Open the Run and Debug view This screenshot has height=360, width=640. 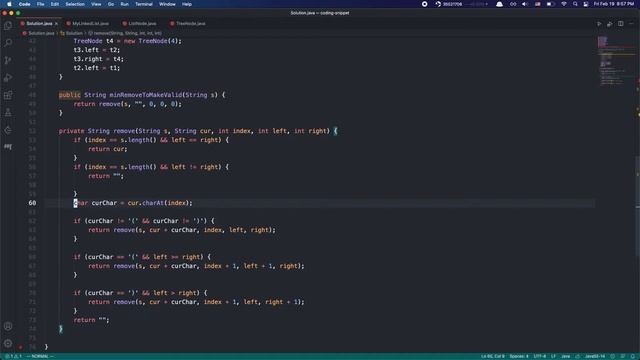(x=8, y=78)
